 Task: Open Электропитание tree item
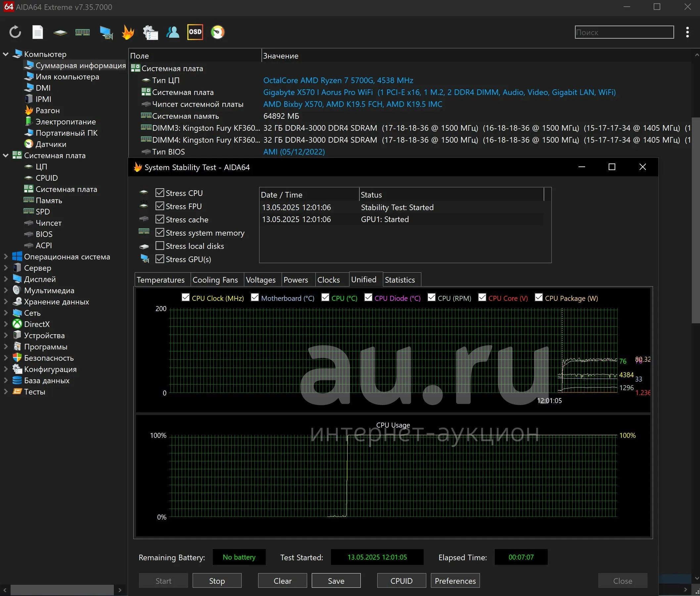click(60, 122)
